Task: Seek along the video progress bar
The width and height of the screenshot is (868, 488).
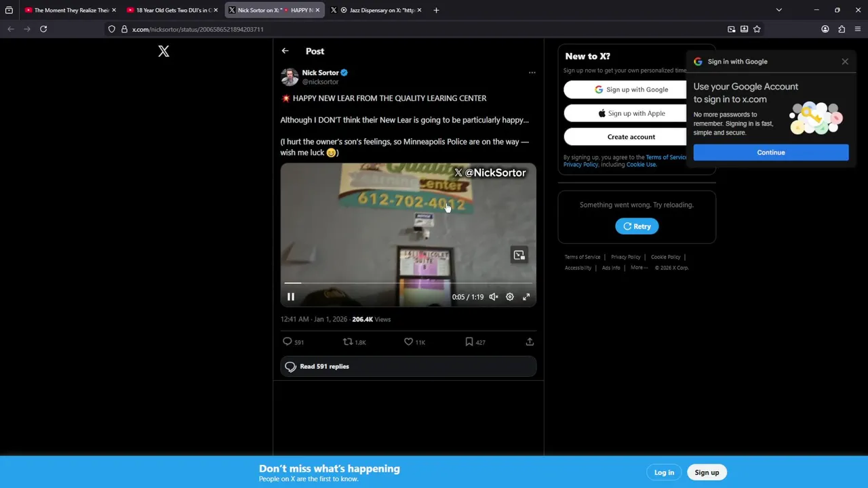Action: 408,283
